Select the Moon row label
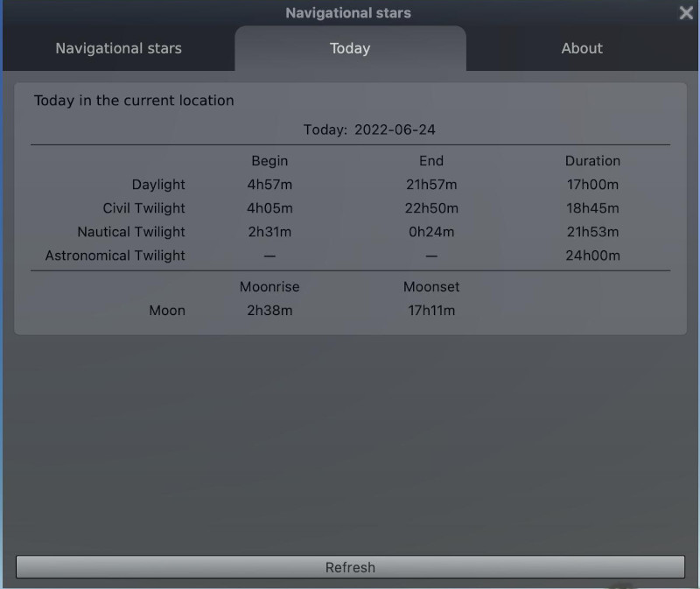 pyautogui.click(x=166, y=311)
